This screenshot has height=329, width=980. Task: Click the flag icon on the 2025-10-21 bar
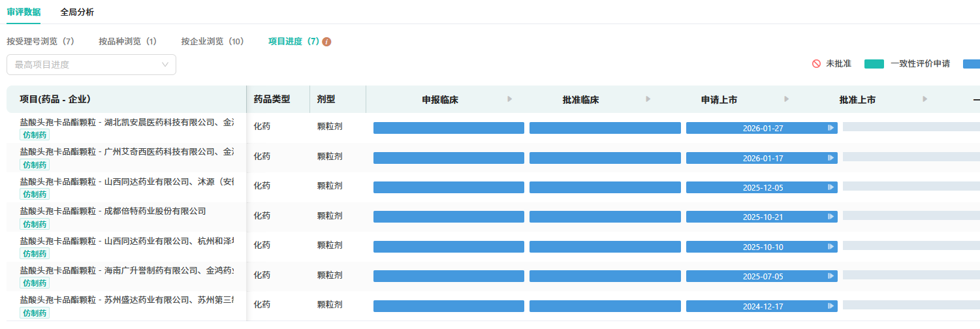click(831, 217)
